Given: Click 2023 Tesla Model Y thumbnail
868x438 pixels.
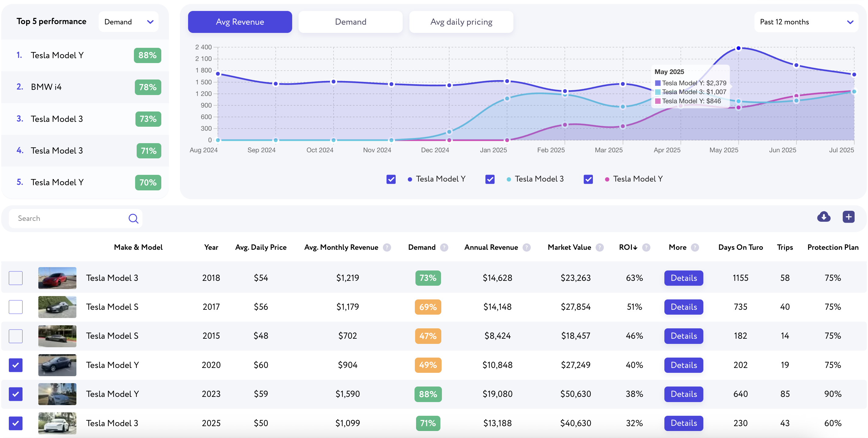Looking at the screenshot, I should coord(57,394).
